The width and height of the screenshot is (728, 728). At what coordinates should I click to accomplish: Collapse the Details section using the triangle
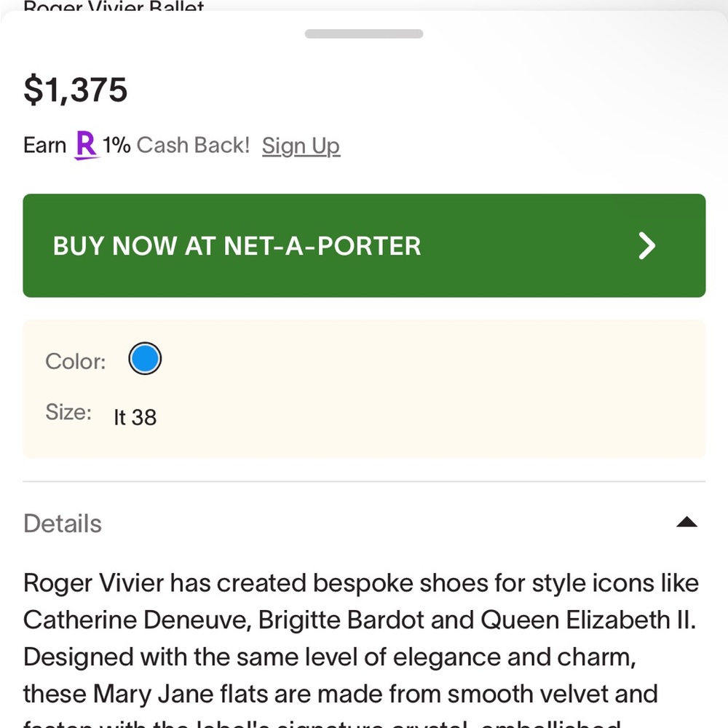[x=687, y=522]
